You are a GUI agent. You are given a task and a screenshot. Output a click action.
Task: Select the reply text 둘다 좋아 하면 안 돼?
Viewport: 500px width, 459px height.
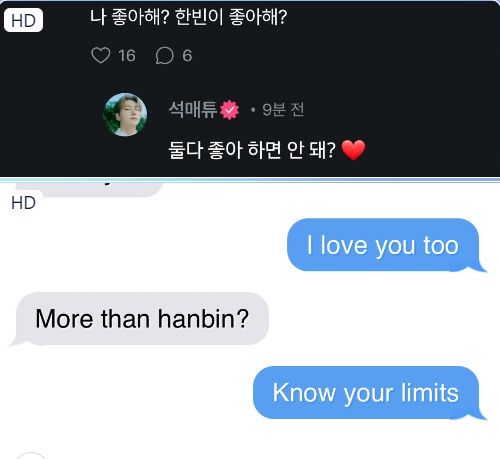click(x=252, y=150)
